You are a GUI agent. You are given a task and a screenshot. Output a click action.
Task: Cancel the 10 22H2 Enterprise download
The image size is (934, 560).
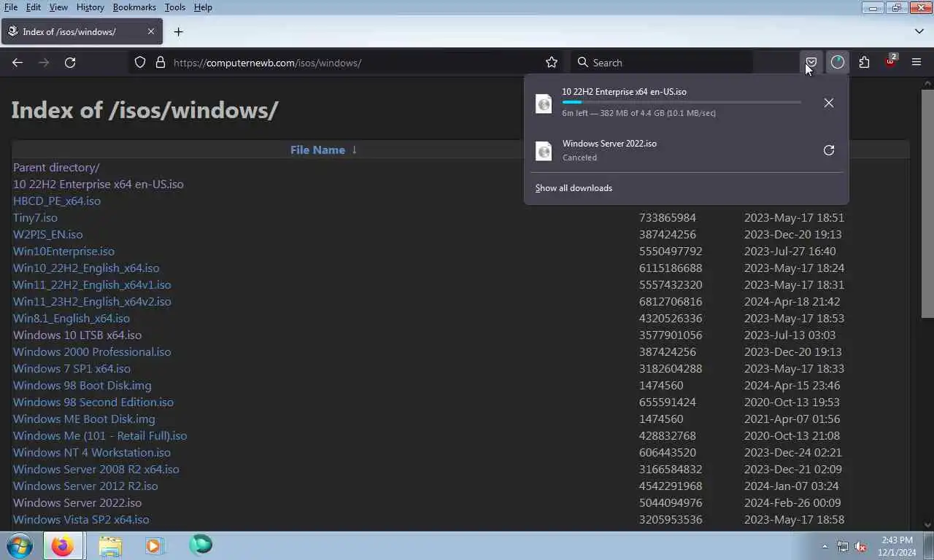[829, 103]
